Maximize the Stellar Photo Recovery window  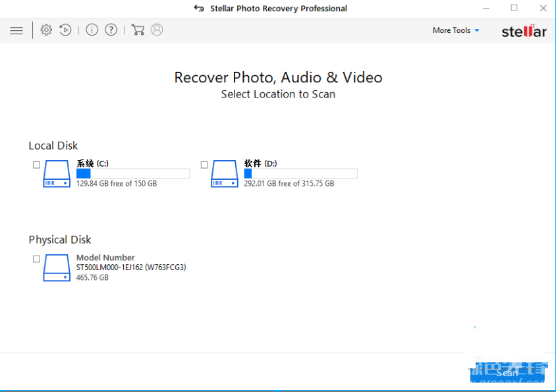coord(514,8)
